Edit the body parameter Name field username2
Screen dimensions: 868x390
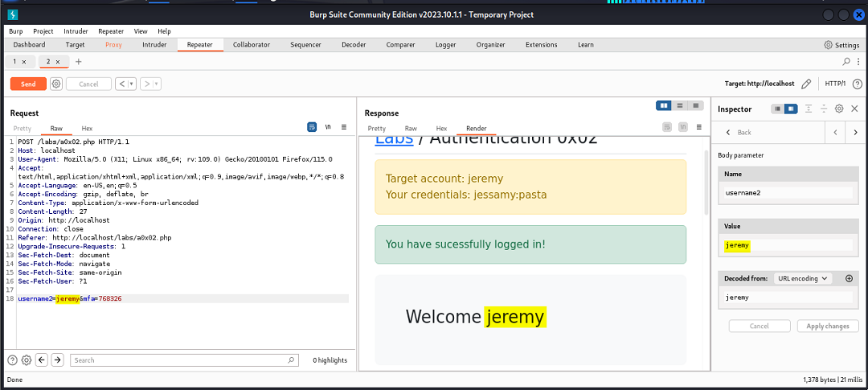coord(788,192)
